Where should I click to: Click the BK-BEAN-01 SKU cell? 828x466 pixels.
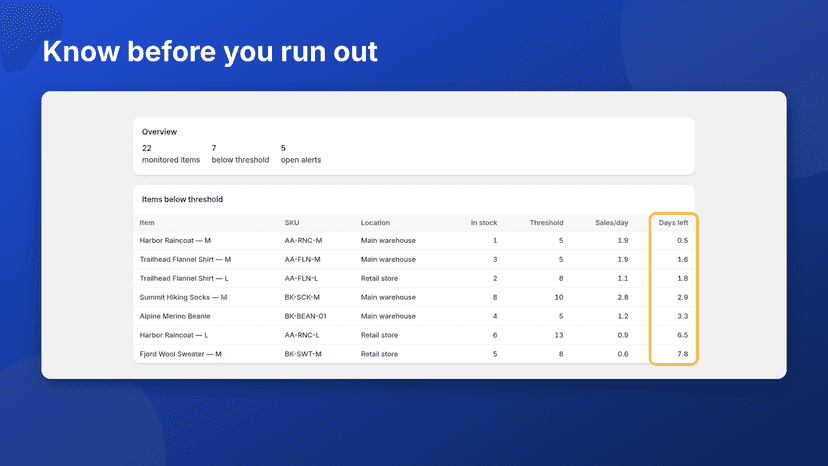click(305, 316)
